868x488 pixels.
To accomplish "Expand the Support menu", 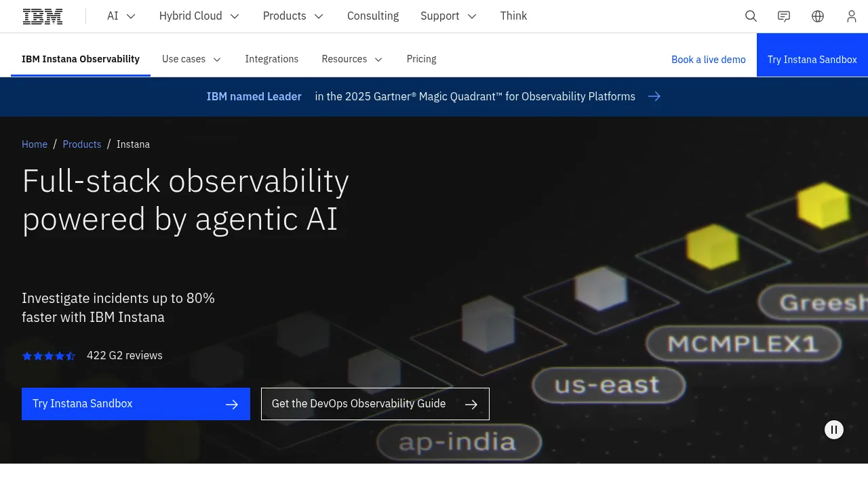I will [448, 16].
